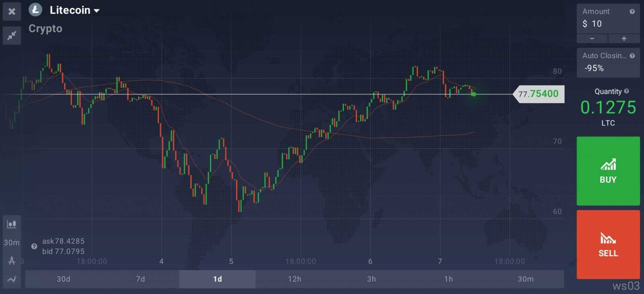The image size is (644, 294).
Task: Open the 30m candle interval selector
Action: [x=12, y=243]
